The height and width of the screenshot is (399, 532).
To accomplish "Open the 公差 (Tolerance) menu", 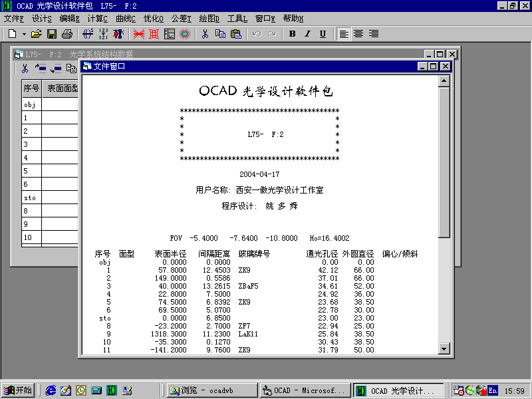I will pyautogui.click(x=180, y=19).
